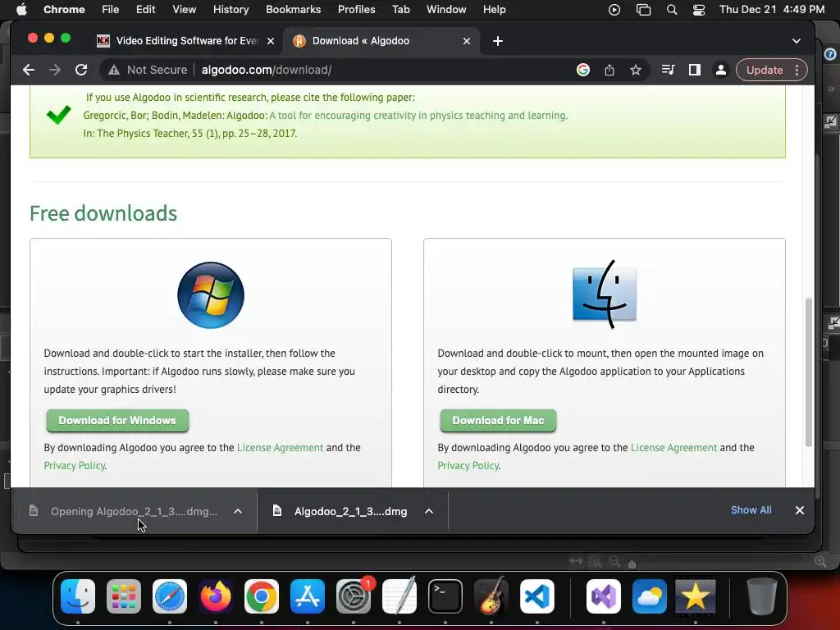
Task: Open Spotlight search in menu bar
Action: (672, 10)
